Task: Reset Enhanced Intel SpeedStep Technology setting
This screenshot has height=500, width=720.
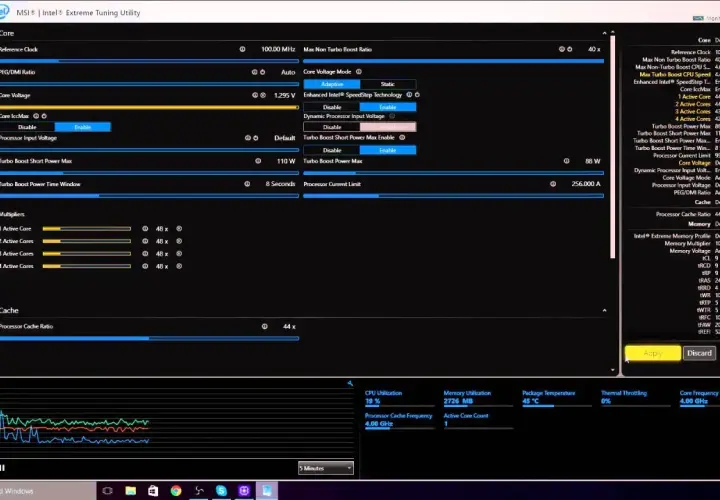Action: (x=417, y=95)
